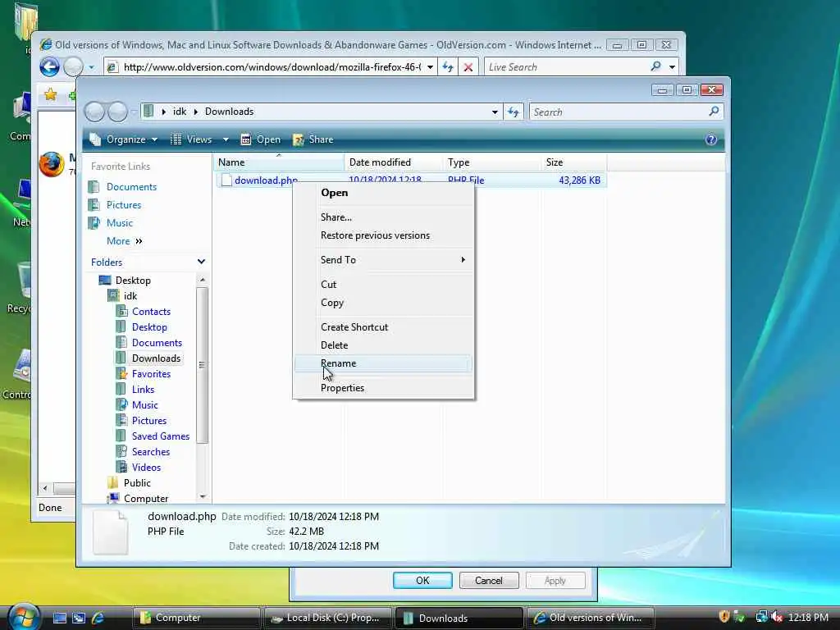840x630 pixels.
Task: Select Share... in the context menu
Action: click(x=382, y=217)
